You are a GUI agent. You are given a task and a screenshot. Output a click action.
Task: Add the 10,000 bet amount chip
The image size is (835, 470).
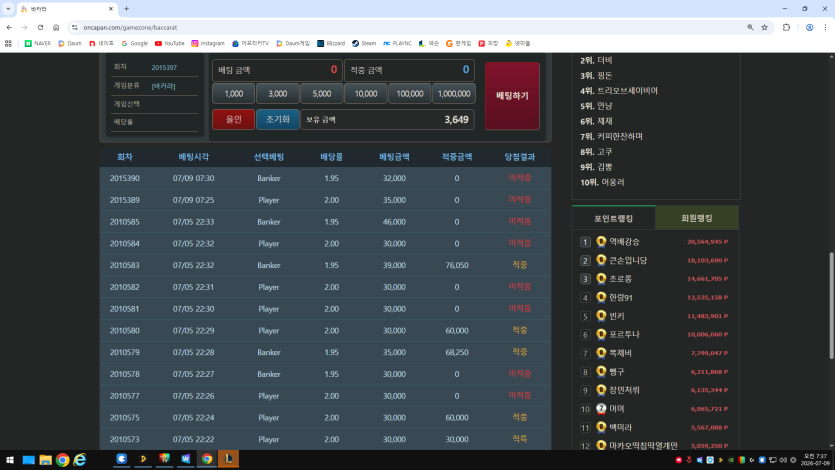(366, 94)
